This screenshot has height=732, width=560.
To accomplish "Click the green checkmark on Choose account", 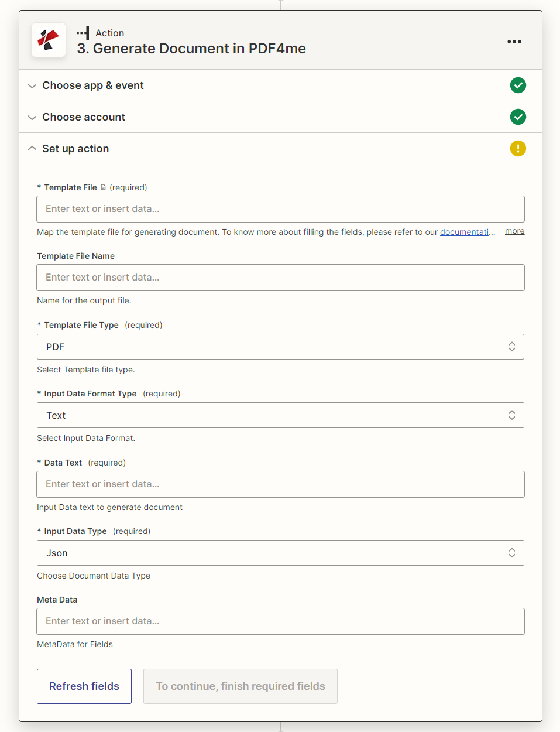I will [x=518, y=117].
